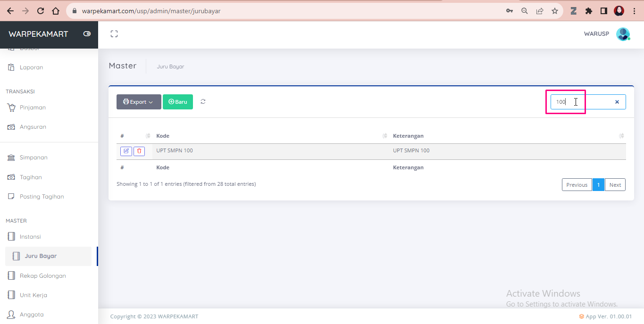Go to the Previous page
The image size is (644, 324).
pyautogui.click(x=577, y=185)
